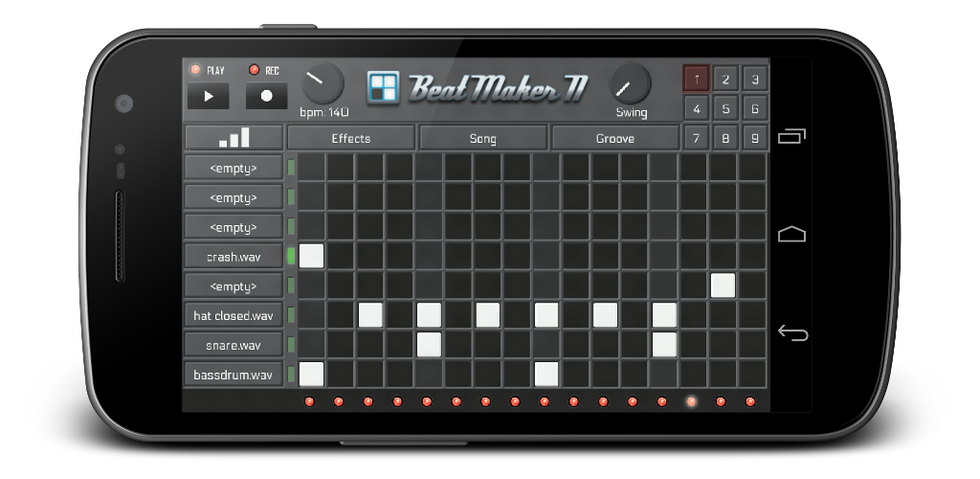Open the hat closed.wav track selector

click(x=234, y=315)
